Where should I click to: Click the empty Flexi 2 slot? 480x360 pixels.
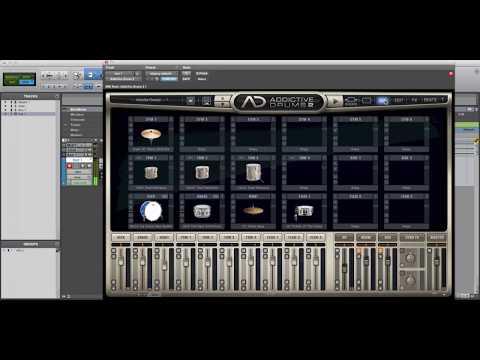coord(355,211)
